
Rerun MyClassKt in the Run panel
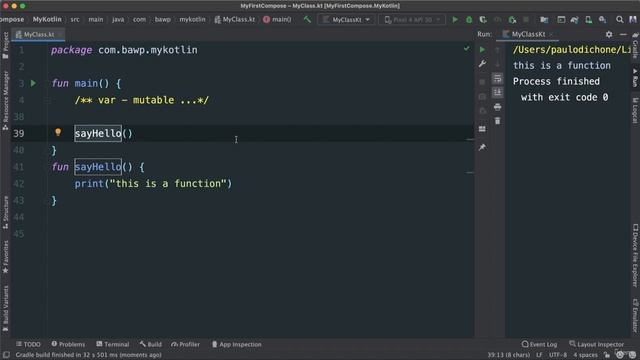point(482,49)
